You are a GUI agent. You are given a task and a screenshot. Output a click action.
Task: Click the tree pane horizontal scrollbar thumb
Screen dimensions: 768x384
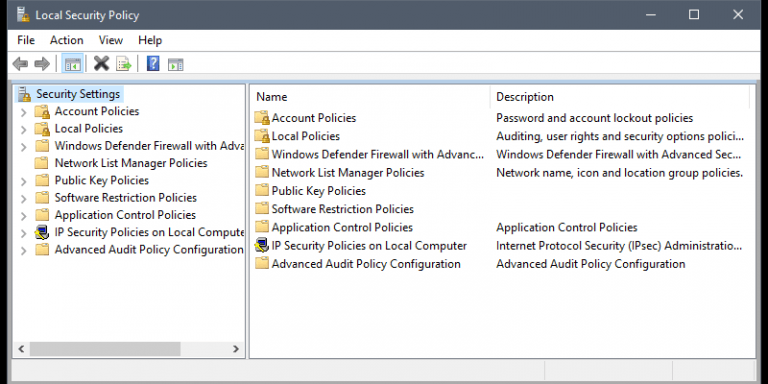(105, 349)
